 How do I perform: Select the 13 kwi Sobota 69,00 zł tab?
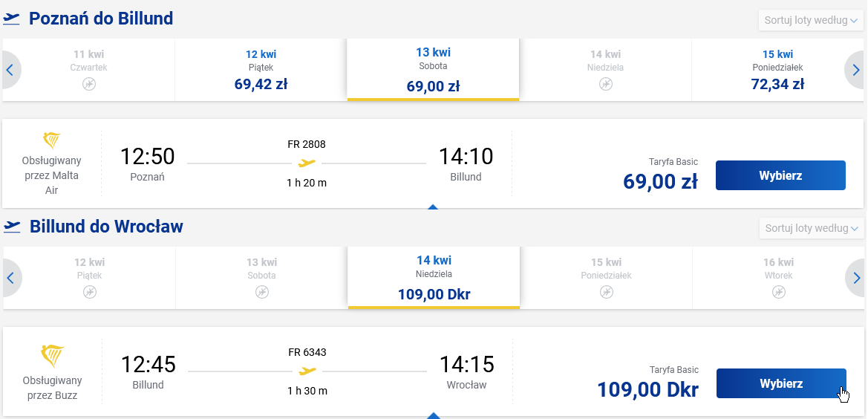tap(433, 70)
